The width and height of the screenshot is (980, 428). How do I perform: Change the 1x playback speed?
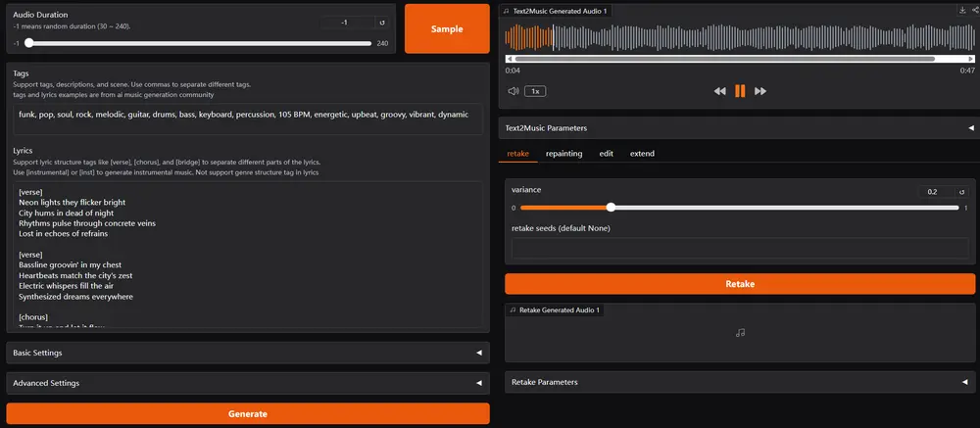point(535,91)
